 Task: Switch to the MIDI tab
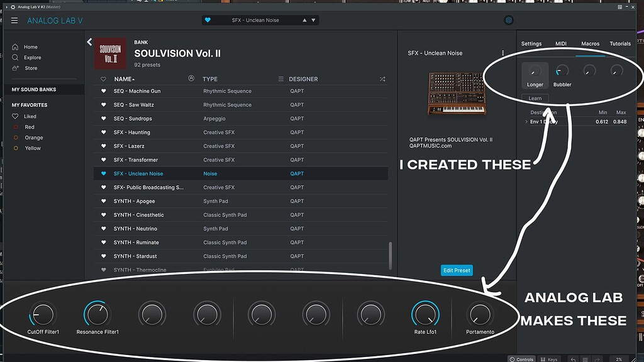561,43
